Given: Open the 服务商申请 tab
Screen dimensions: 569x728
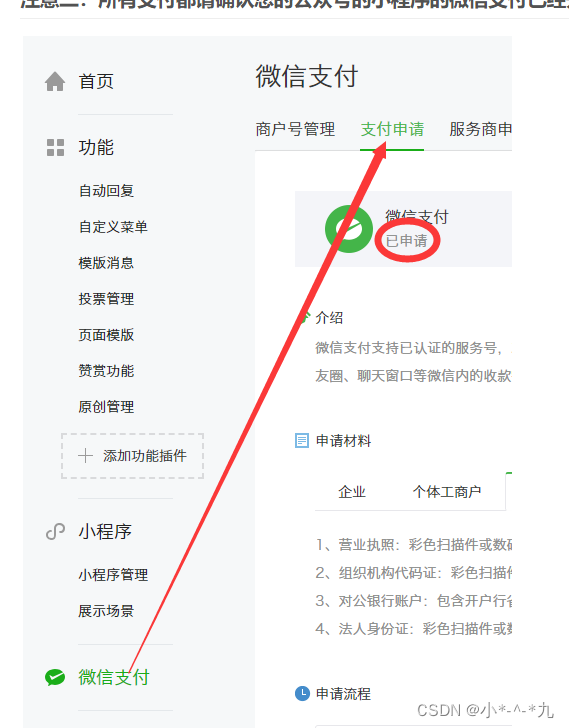Looking at the screenshot, I should click(x=480, y=129).
